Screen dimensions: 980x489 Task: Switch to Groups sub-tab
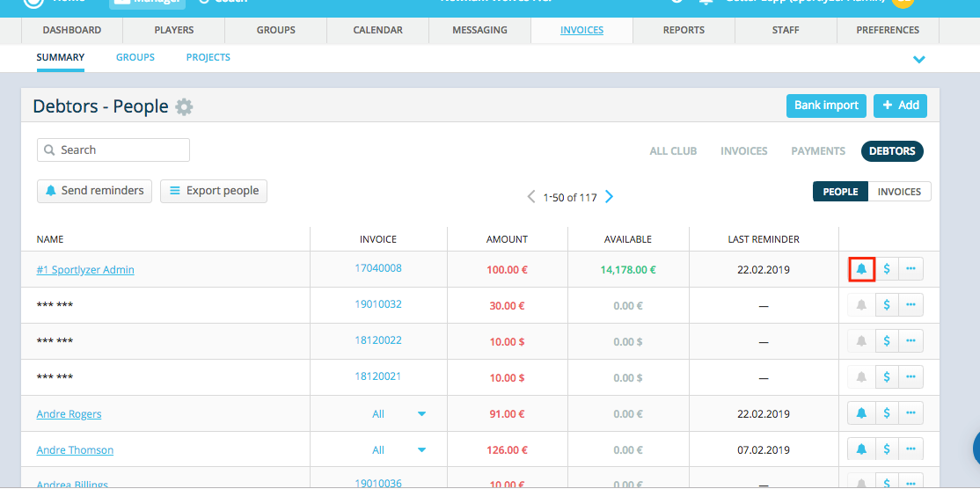pos(135,57)
